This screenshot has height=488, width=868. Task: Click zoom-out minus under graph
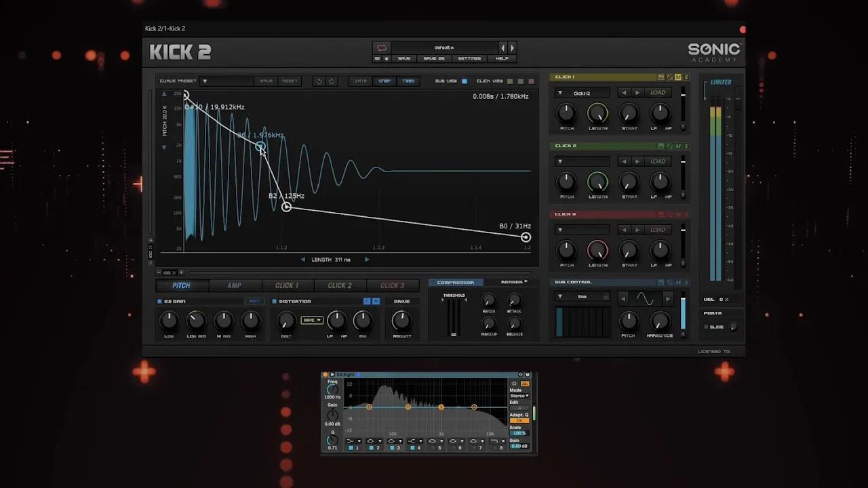(159, 272)
